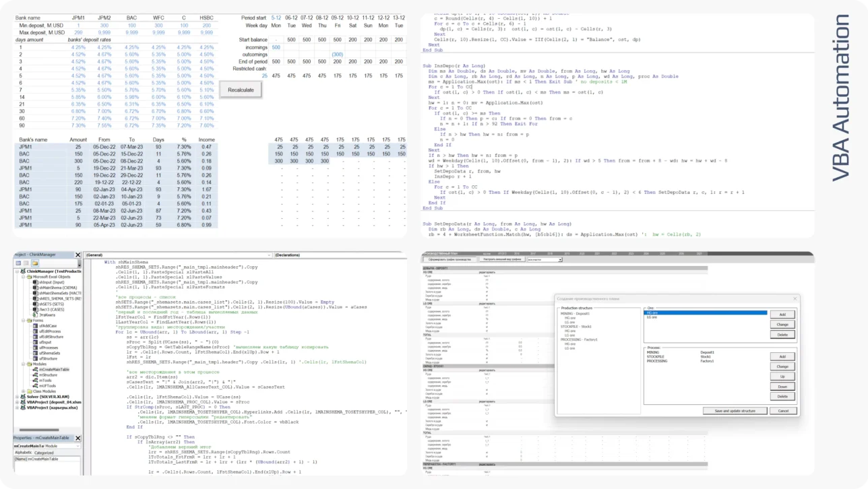Open the mCreateMainTable Module properties dropdown
The height and width of the screenshot is (489, 868).
pyautogui.click(x=77, y=446)
